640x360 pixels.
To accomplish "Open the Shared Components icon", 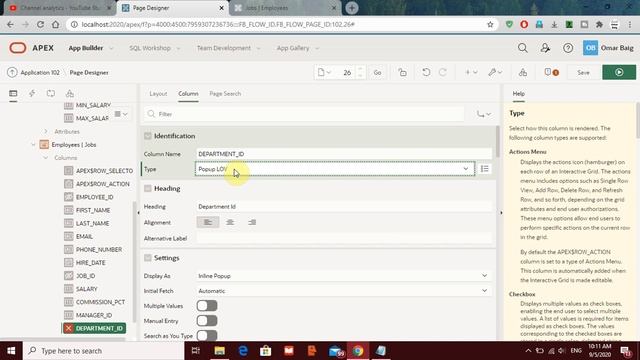I will point(523,72).
